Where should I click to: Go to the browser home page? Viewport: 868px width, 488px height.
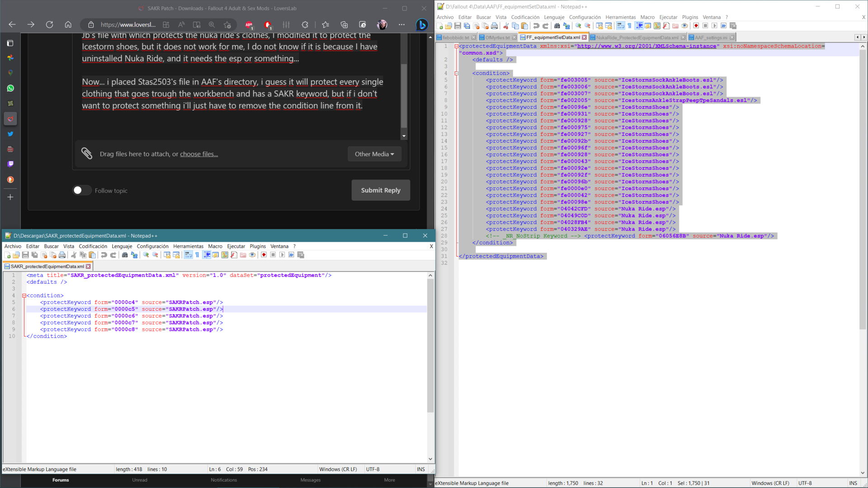68,25
